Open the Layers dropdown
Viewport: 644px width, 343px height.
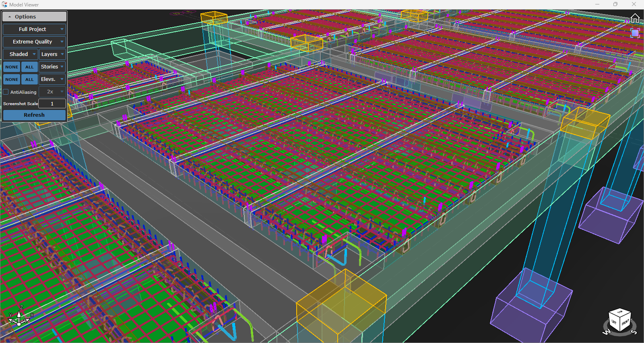coord(52,54)
